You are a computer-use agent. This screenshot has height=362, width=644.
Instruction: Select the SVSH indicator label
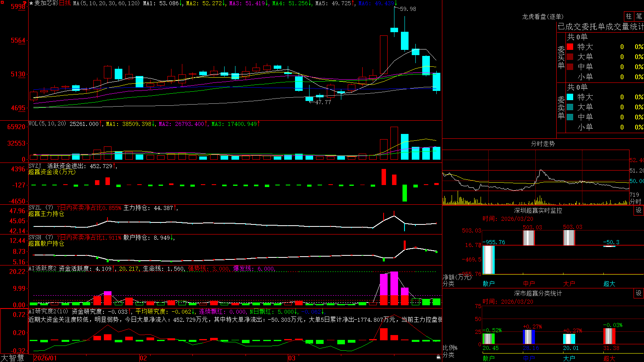(x=35, y=237)
